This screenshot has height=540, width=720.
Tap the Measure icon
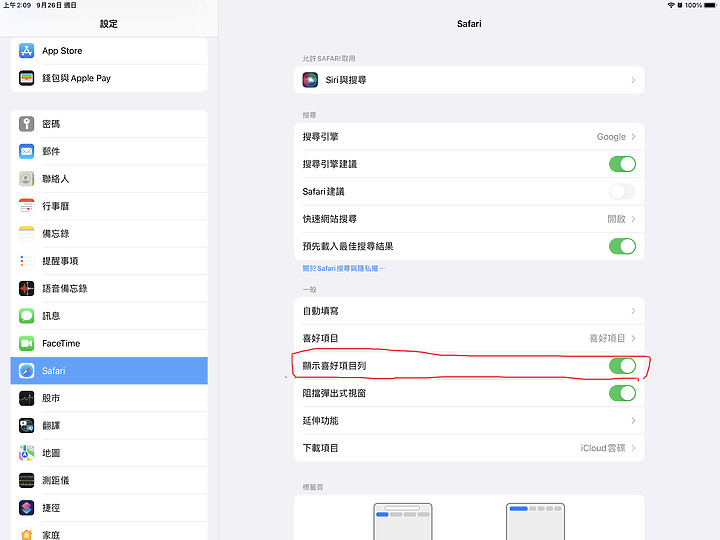tap(26, 480)
